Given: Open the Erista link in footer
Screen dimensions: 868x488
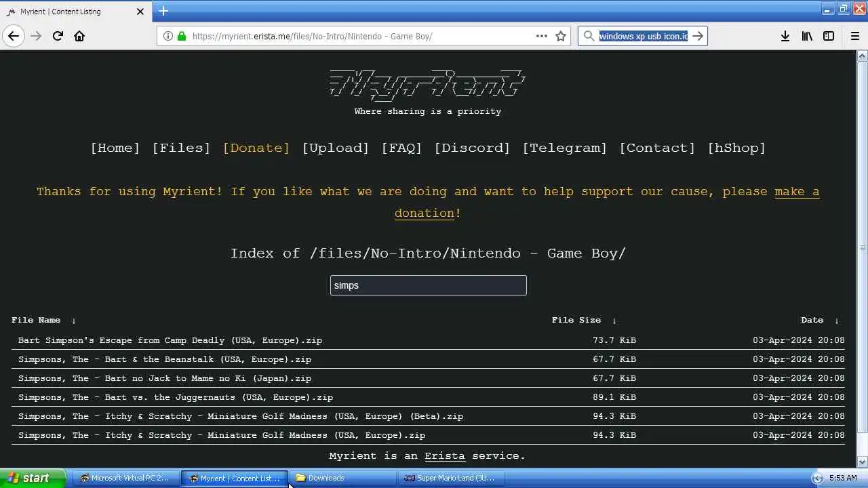Looking at the screenshot, I should (x=445, y=456).
